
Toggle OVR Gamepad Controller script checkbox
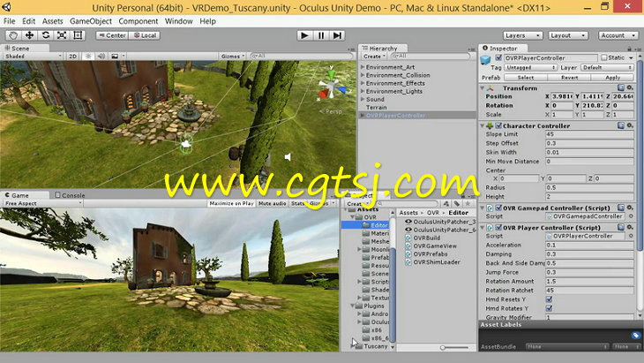[498, 208]
